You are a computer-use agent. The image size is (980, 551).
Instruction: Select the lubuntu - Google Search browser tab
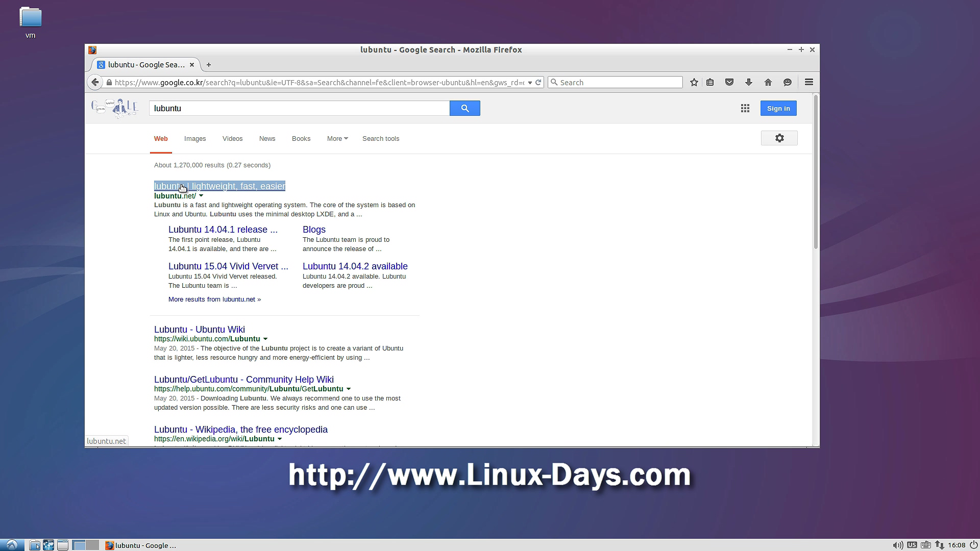coord(146,65)
